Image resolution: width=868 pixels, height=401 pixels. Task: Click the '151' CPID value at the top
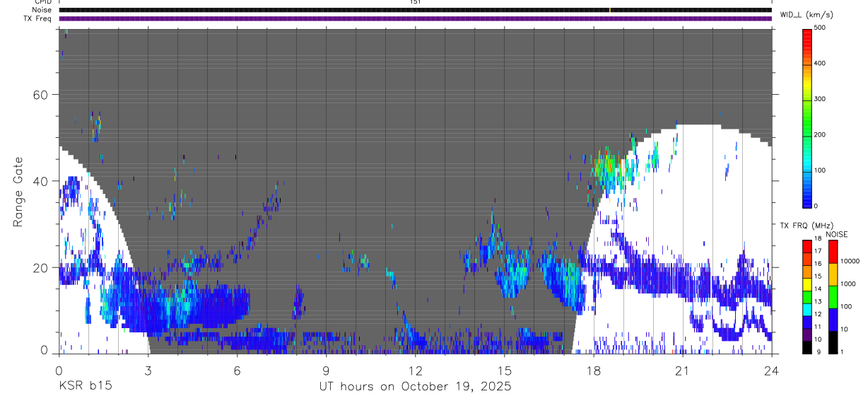coord(415,2)
